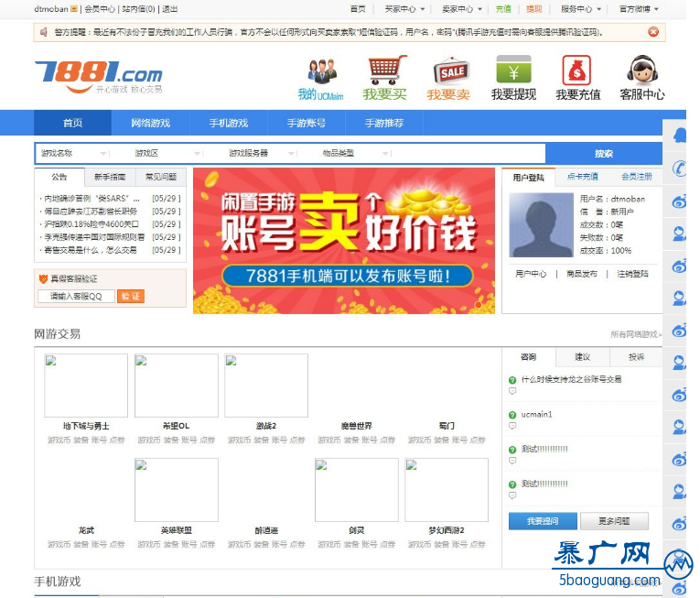The image size is (700, 598).
Task: Click the red 账号卖个好价钱 promotional banner
Action: pyautogui.click(x=344, y=241)
